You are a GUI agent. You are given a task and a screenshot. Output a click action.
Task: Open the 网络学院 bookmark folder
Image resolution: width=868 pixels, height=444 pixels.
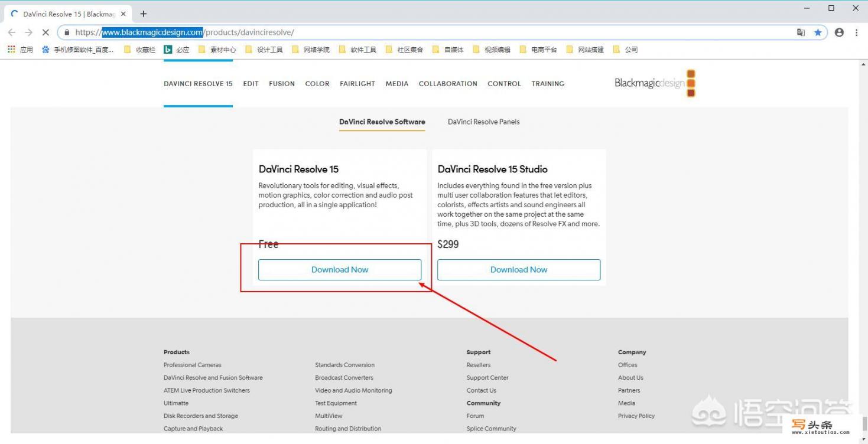tap(311, 50)
